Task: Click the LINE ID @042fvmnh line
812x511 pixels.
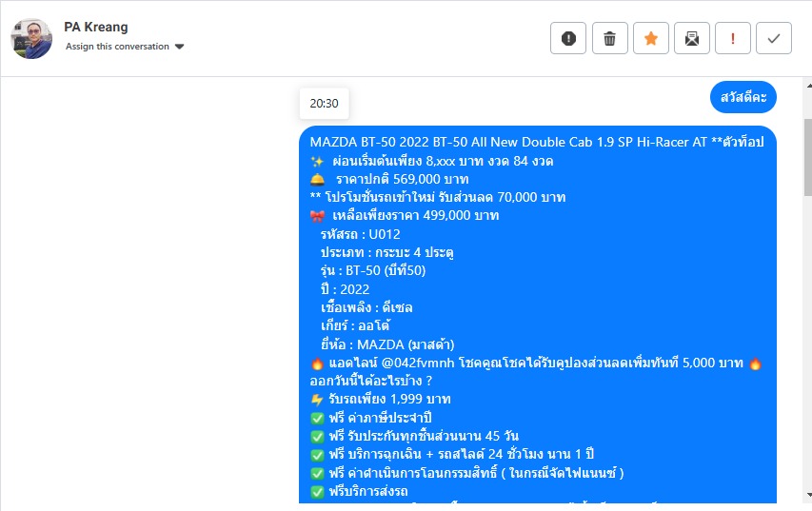Action: click(536, 363)
